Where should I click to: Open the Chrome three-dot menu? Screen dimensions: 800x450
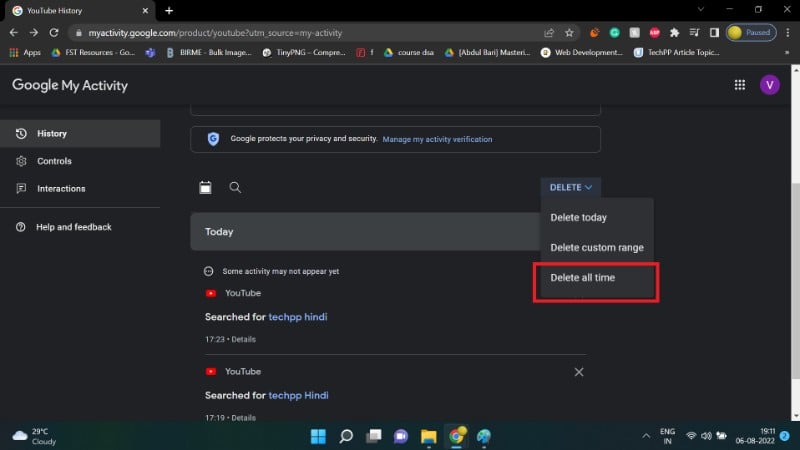[788, 33]
